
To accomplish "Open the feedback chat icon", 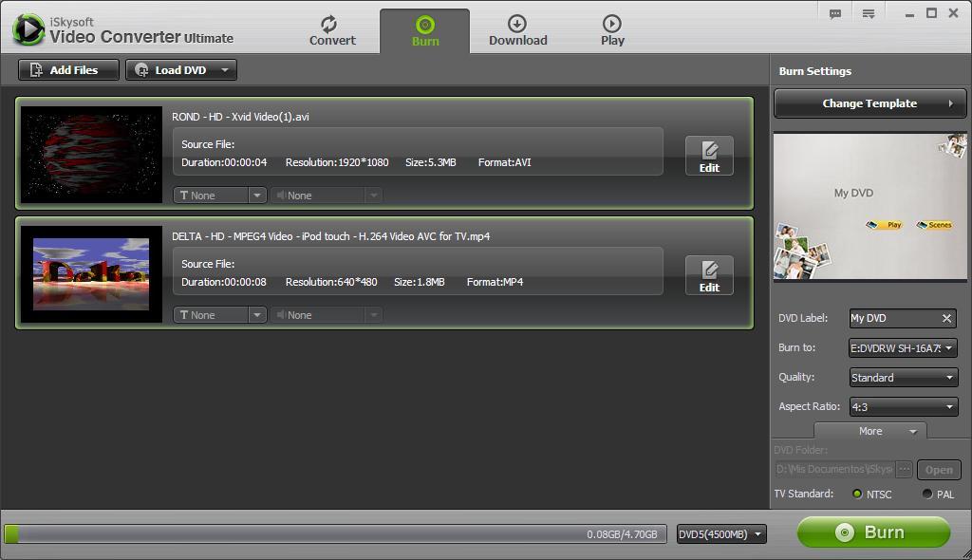I will point(834,13).
